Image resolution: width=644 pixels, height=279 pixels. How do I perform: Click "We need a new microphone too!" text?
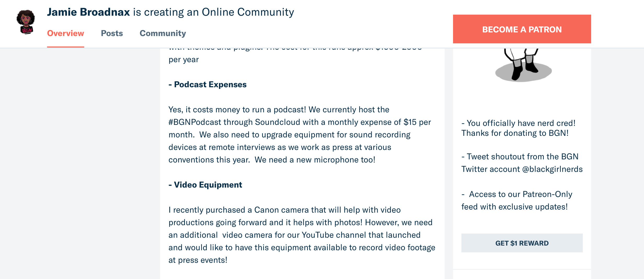315,160
